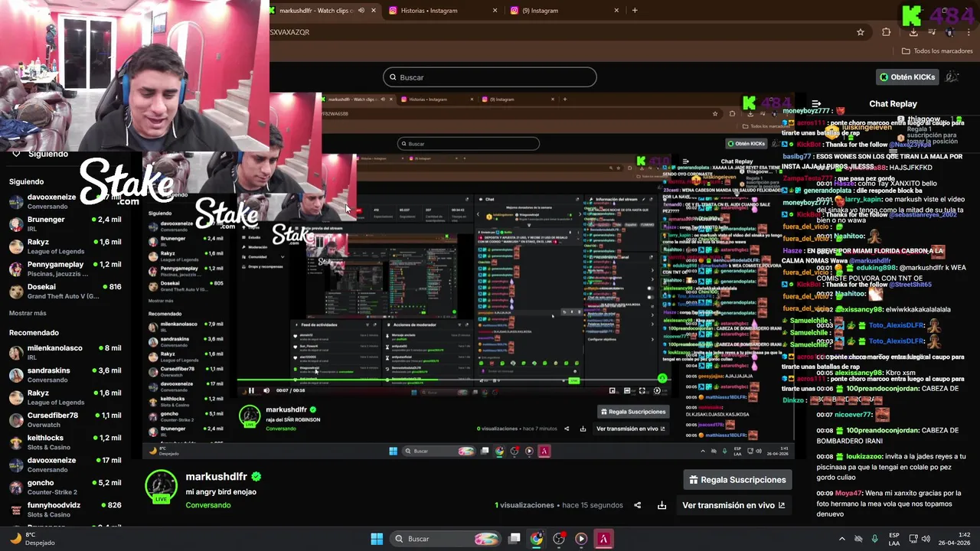Open picture-in-picture from the player controls

tap(612, 390)
